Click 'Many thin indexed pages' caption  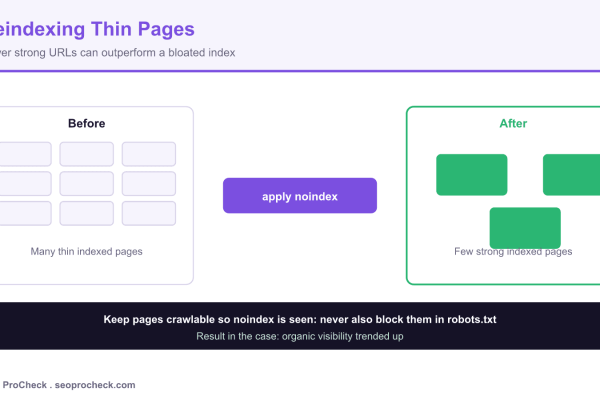pyautogui.click(x=86, y=251)
